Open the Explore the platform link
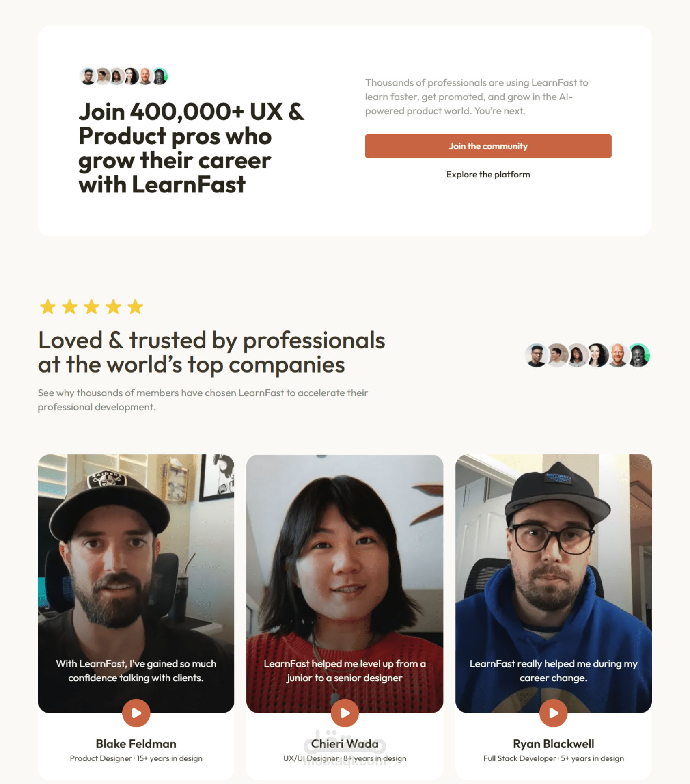 click(488, 175)
